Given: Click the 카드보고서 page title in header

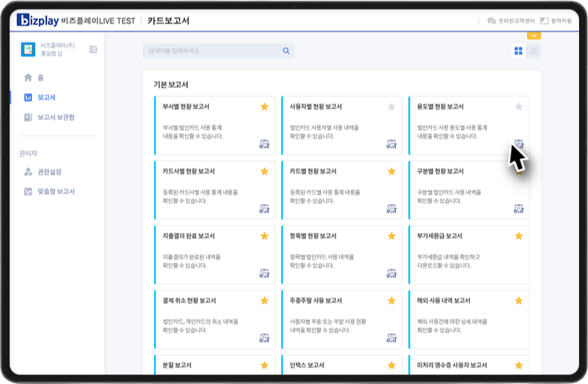Looking at the screenshot, I should [169, 21].
